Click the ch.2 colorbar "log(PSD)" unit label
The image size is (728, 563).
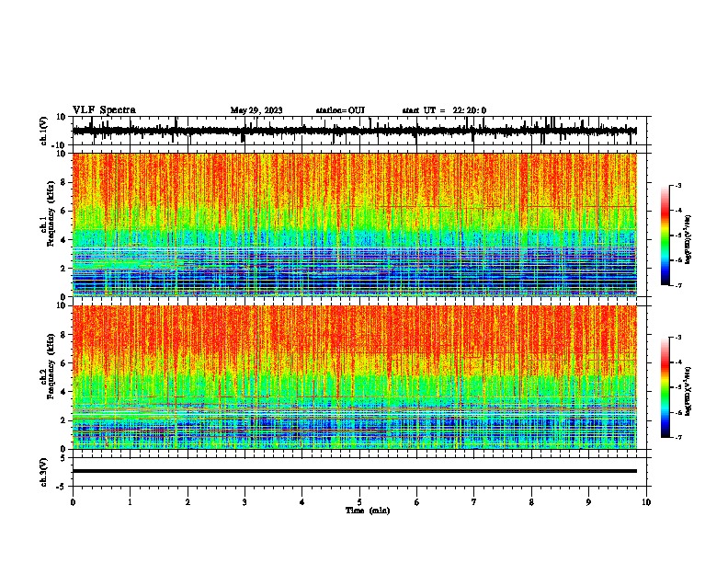tap(688, 391)
